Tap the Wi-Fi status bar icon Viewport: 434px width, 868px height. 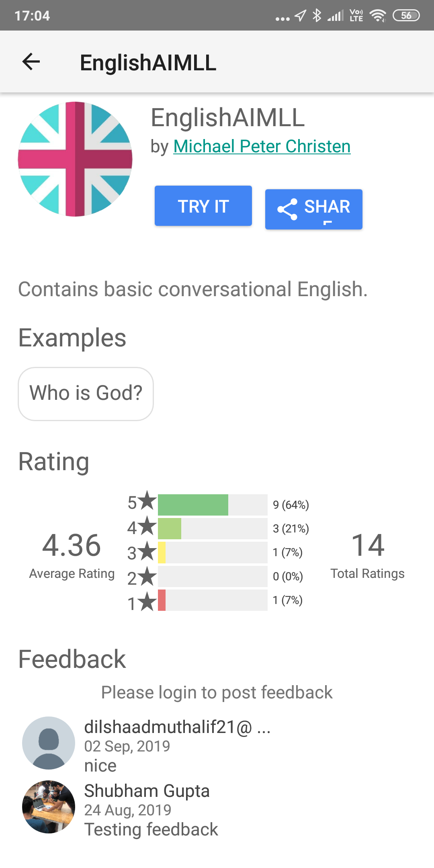378,16
